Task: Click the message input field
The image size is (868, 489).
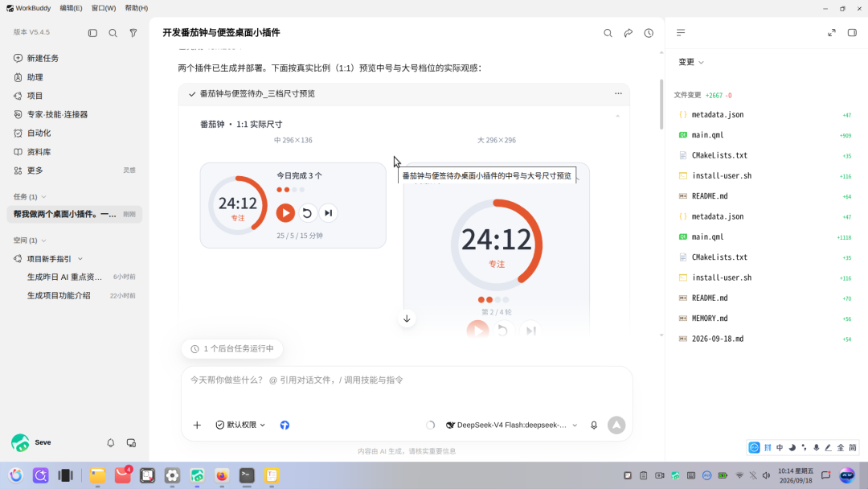Action: (x=407, y=380)
